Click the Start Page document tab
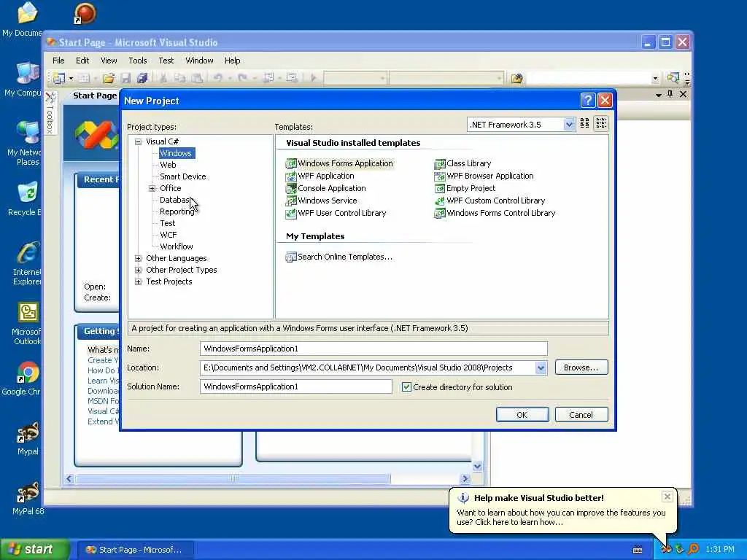 [95, 96]
